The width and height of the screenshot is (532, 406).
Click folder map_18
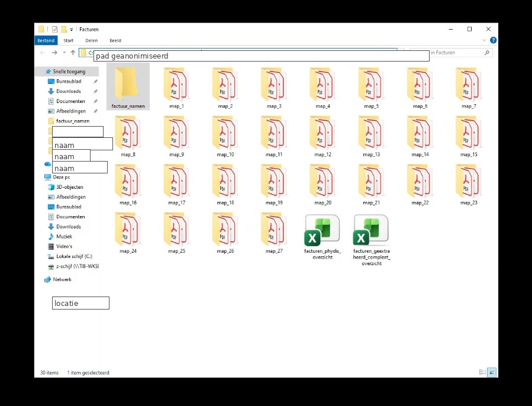point(225,184)
